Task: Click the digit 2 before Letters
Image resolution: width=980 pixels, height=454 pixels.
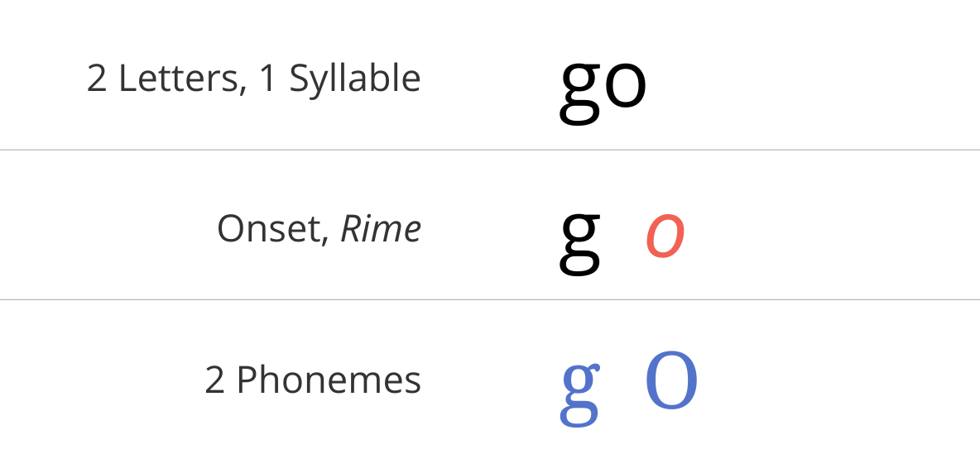Action: pyautogui.click(x=96, y=79)
